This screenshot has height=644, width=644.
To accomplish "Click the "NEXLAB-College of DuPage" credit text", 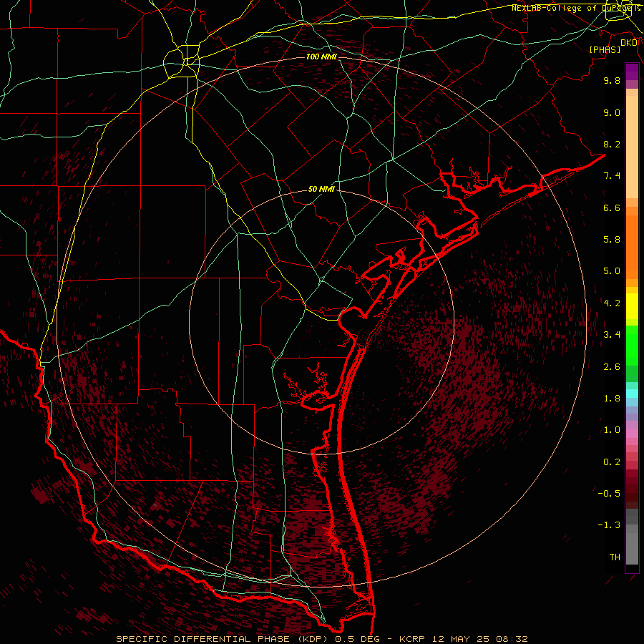I will point(573,8).
